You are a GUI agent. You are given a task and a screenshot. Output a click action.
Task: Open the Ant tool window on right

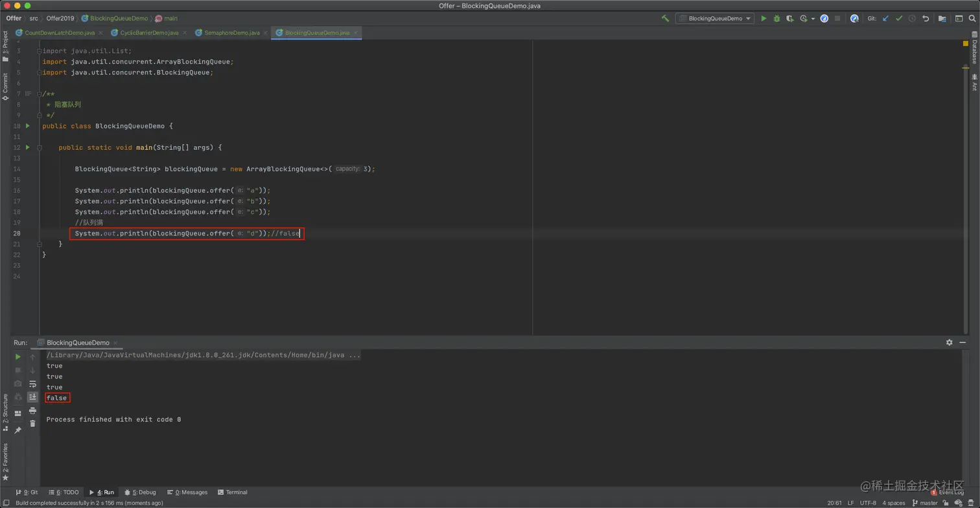(x=974, y=82)
